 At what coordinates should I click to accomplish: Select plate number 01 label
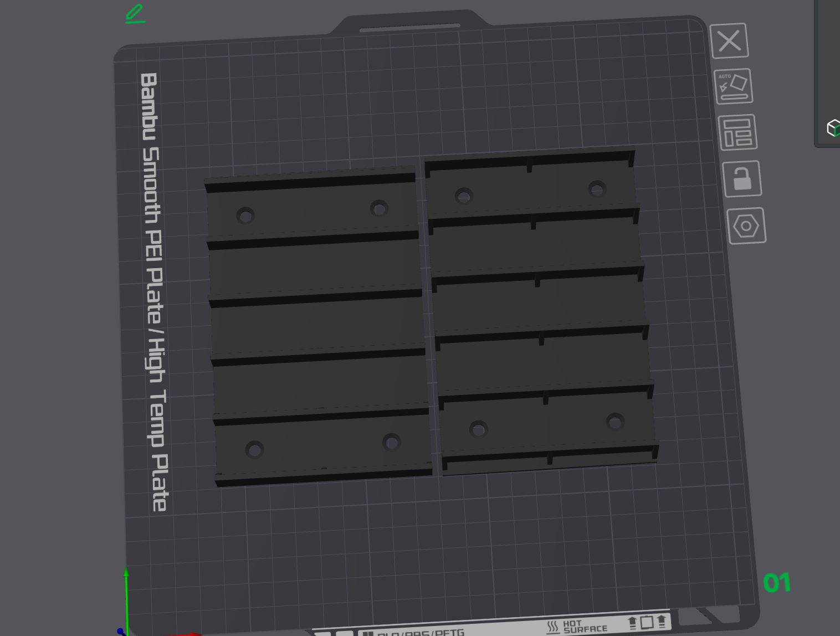[776, 582]
